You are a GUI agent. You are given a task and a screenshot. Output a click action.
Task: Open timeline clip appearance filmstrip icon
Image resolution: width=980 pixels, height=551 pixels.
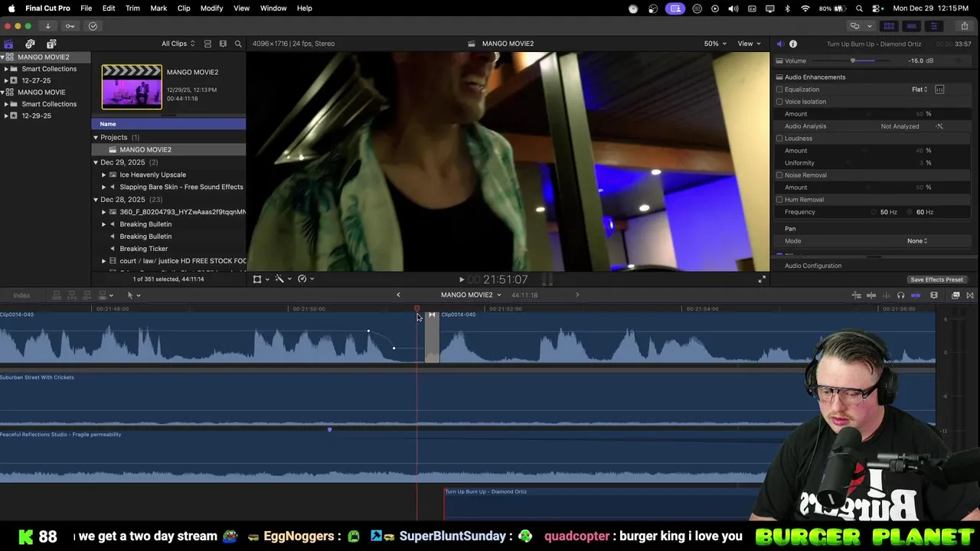[x=934, y=295]
